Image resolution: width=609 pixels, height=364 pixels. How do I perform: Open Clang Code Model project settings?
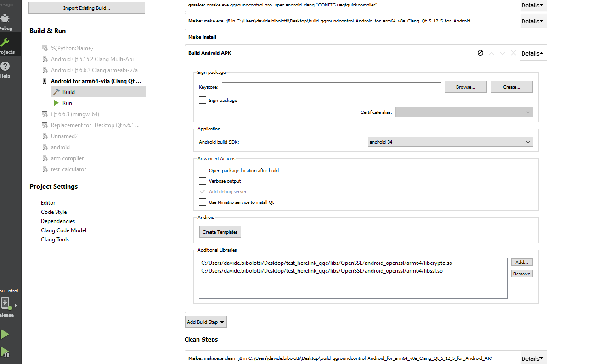tap(63, 230)
